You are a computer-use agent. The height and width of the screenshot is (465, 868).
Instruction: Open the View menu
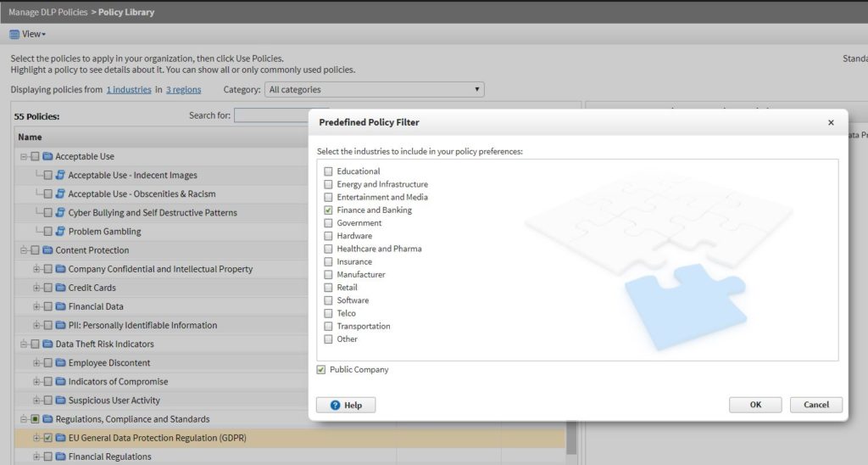(34, 34)
